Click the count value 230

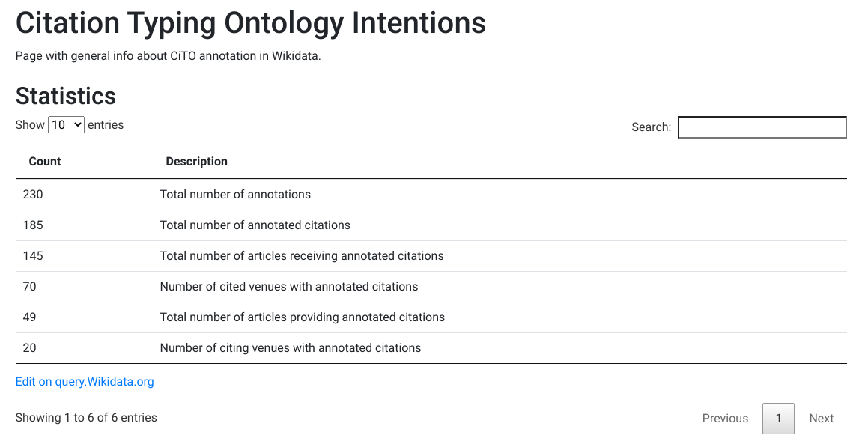click(33, 195)
